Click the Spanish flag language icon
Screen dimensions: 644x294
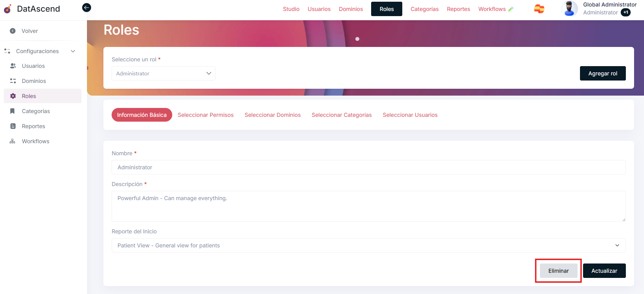[x=539, y=9]
